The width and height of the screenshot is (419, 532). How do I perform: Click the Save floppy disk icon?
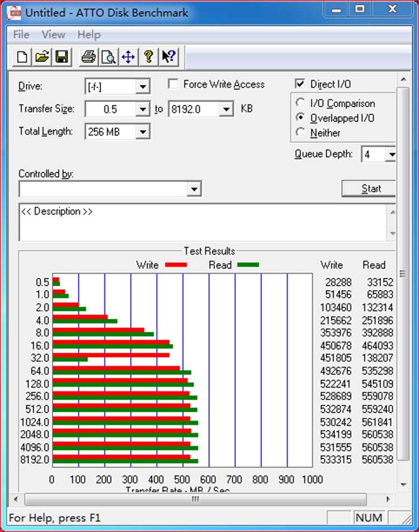(61, 56)
